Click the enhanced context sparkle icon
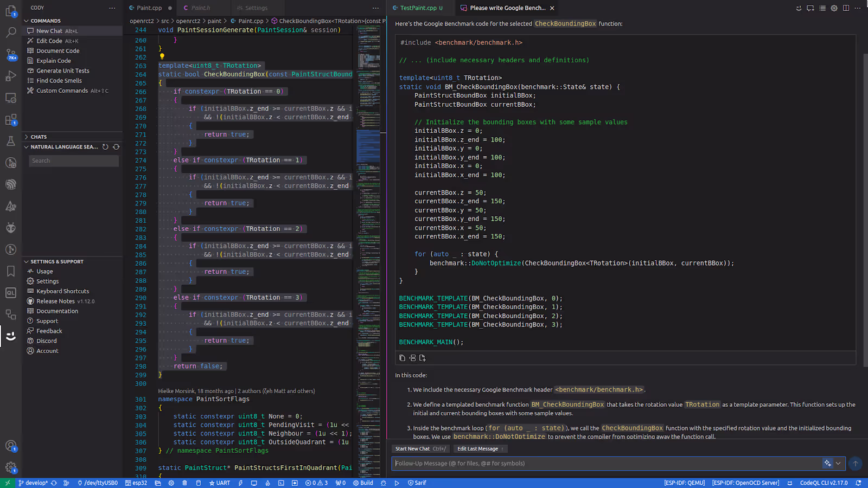This screenshot has height=488, width=868. [x=827, y=463]
